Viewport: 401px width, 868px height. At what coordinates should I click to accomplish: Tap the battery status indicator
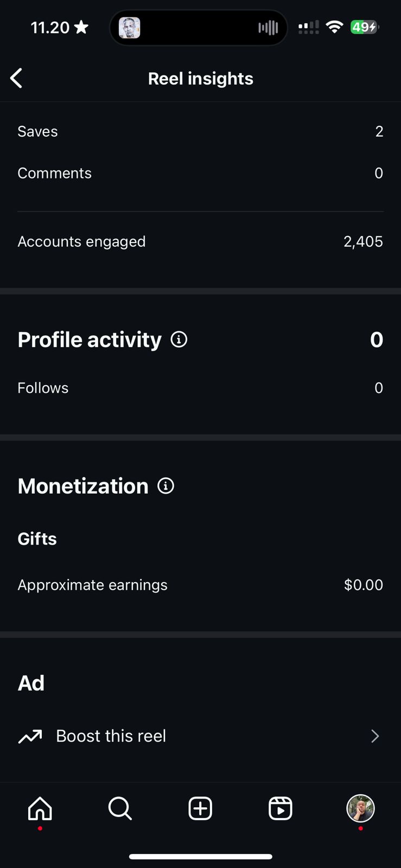click(364, 27)
